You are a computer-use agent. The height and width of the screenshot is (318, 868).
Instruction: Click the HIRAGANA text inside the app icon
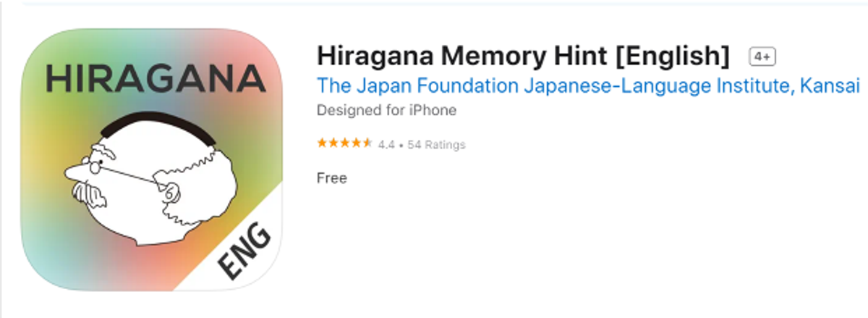click(x=156, y=78)
